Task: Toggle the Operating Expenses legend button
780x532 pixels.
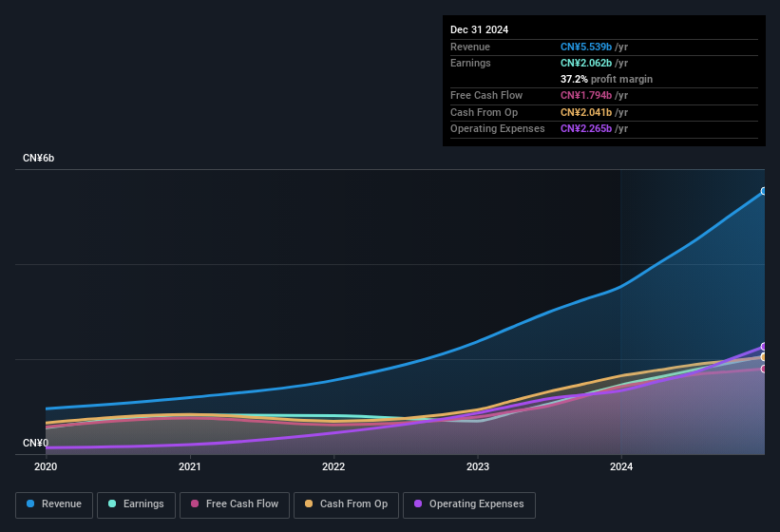Action: click(x=469, y=504)
